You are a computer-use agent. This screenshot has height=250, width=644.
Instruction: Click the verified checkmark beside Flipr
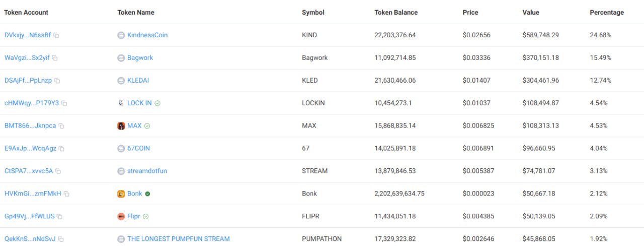click(x=146, y=217)
